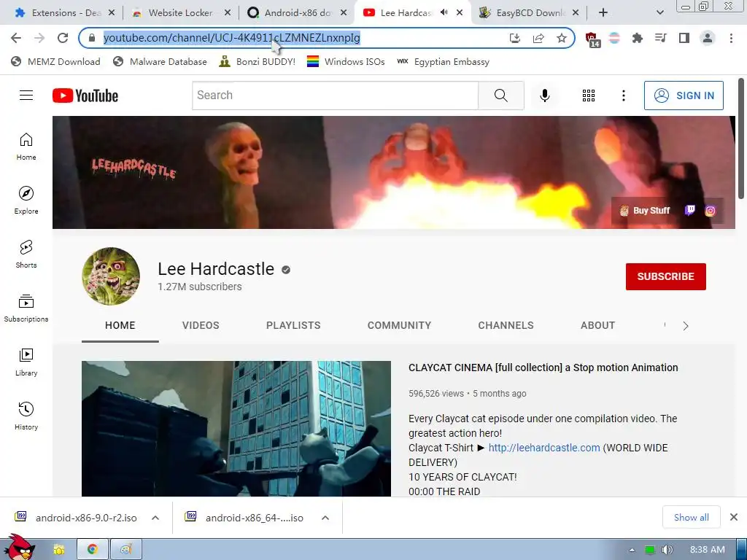Viewport: 747px width, 560px height.
Task: Go back with browser back arrow
Action: click(16, 38)
